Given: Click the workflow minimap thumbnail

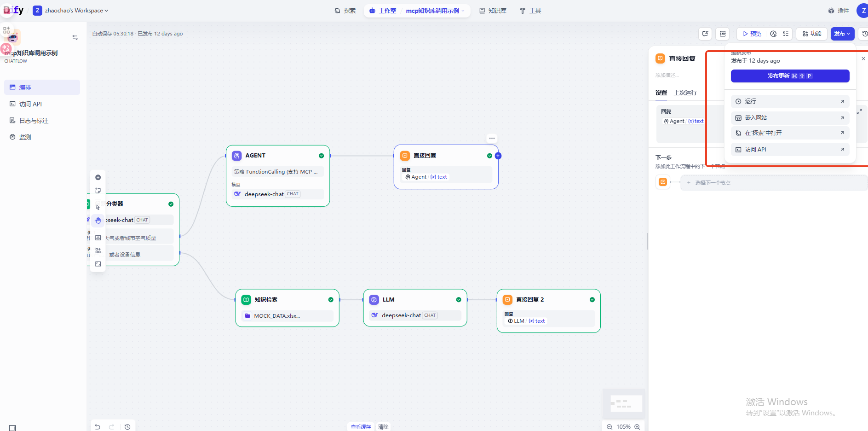Looking at the screenshot, I should coord(624,403).
